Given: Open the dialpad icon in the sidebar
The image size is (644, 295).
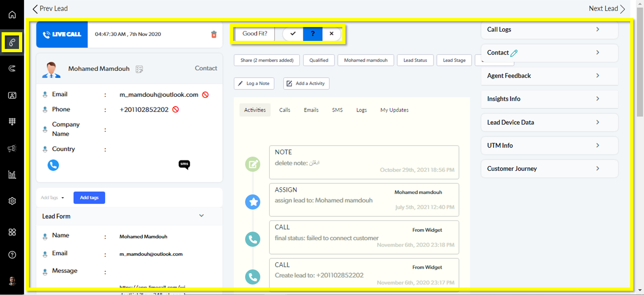Looking at the screenshot, I should pyautogui.click(x=12, y=121).
